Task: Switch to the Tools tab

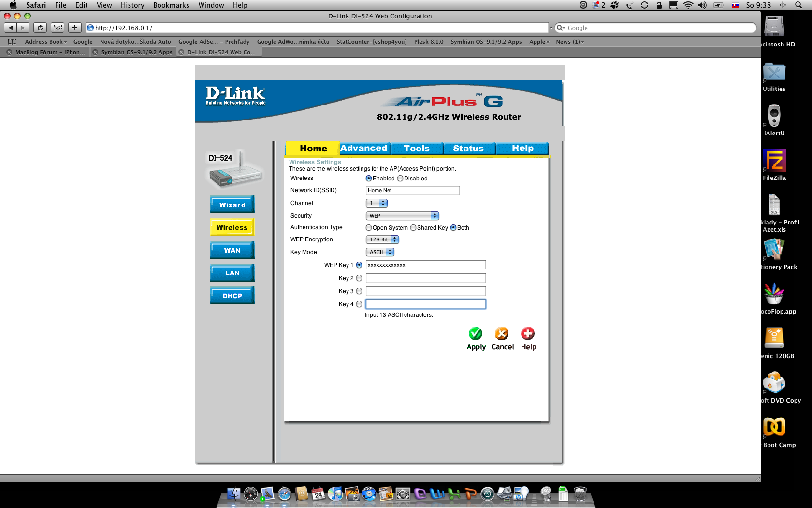Action: click(417, 148)
